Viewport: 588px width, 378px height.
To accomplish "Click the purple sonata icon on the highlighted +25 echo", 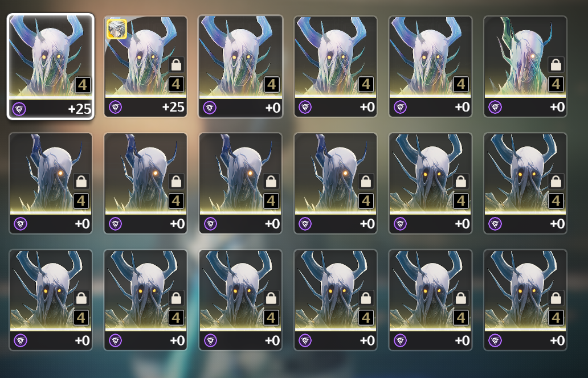I will point(19,109).
